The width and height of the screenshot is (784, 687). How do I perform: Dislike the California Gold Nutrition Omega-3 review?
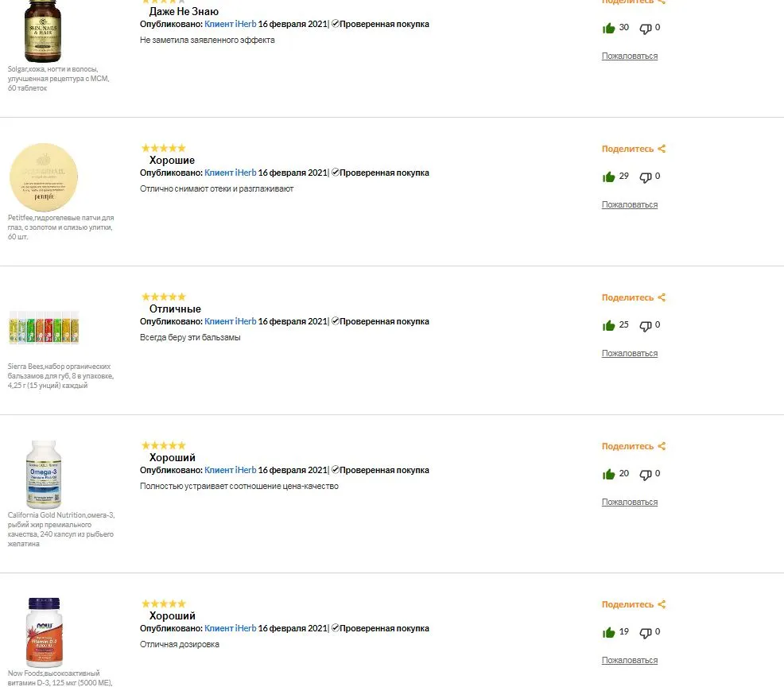[646, 475]
